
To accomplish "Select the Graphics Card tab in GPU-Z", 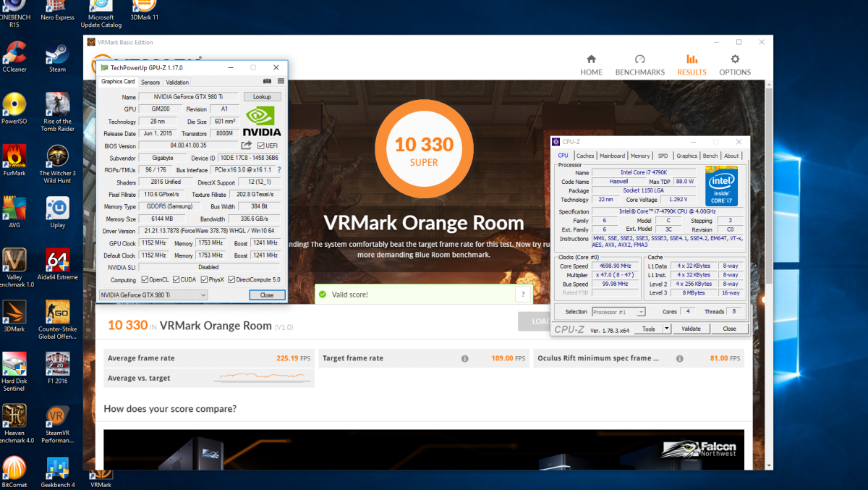I will (118, 82).
